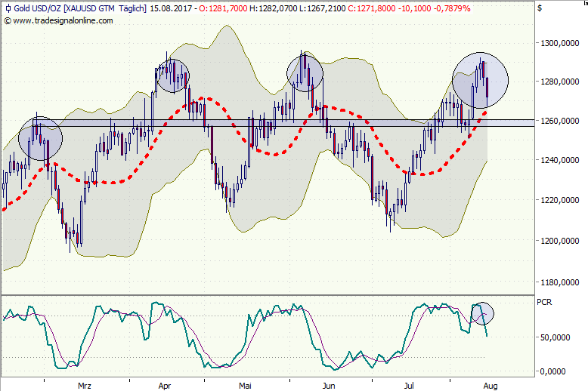Click the $ currency axis label

tap(540, 8)
